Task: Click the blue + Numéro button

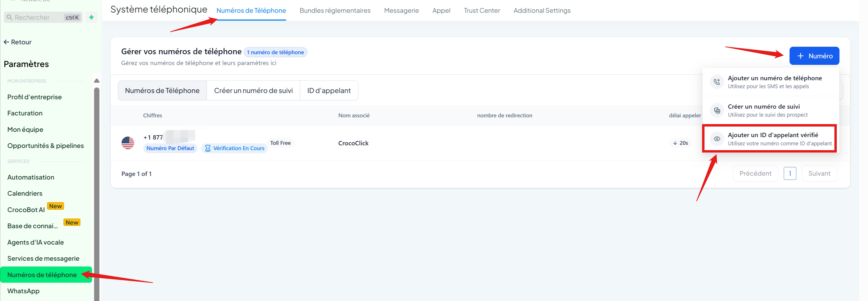Action: [814, 56]
